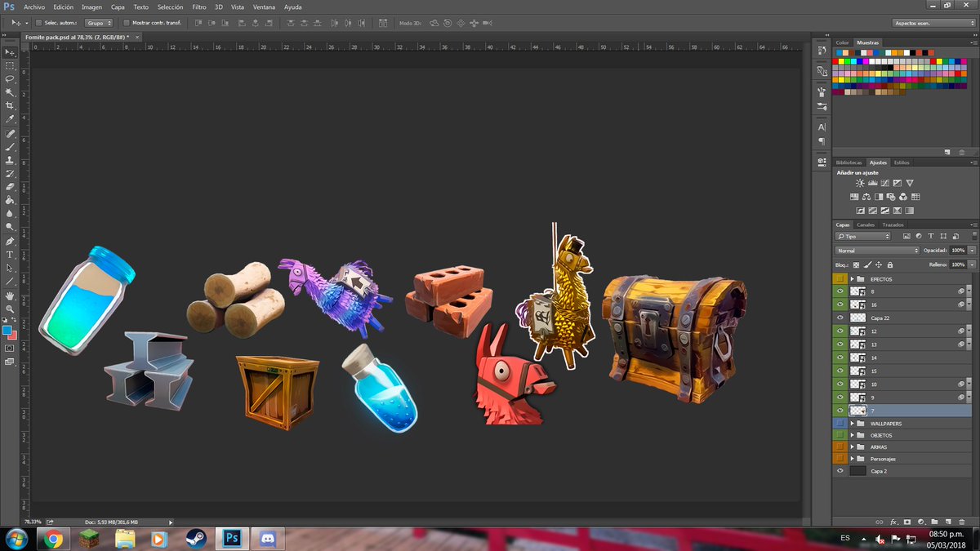Select the Move tool
980x551 pixels.
coord(11,52)
